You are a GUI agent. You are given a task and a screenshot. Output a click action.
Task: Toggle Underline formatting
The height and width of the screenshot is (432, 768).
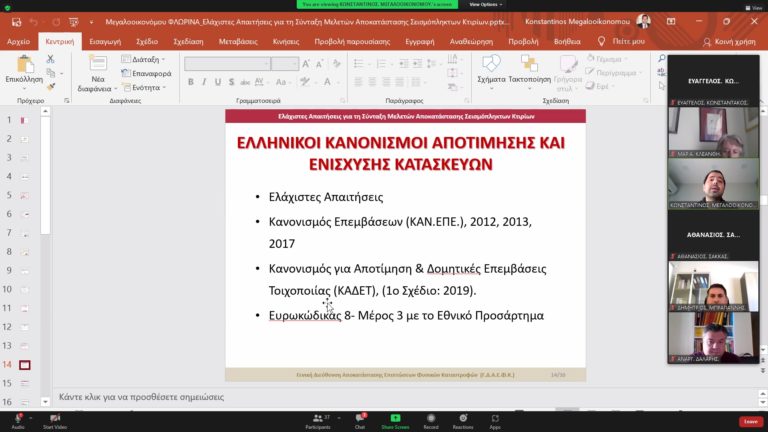coord(217,82)
